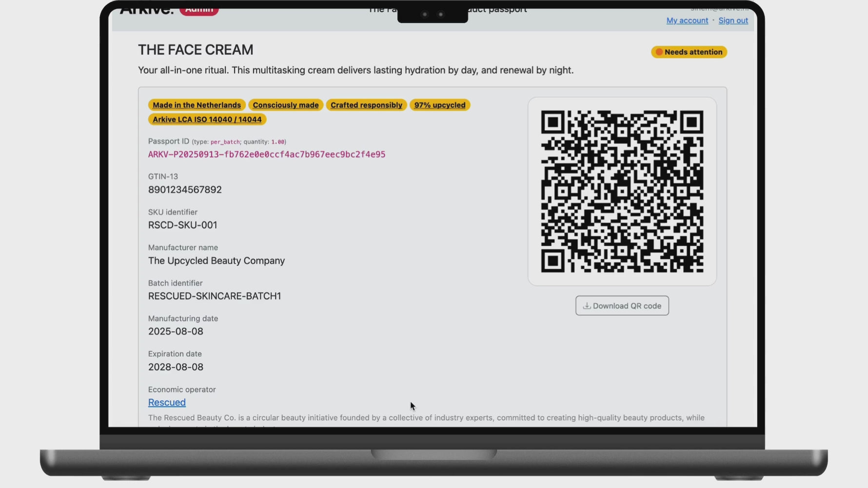The image size is (868, 488).
Task: Click the pink ARKV passport ID code
Action: coord(266,155)
